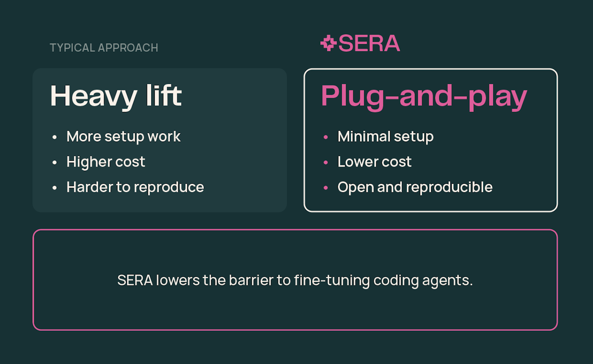Click the pink SERA logo icon
Viewport: 593px width, 364px height.
coord(328,44)
